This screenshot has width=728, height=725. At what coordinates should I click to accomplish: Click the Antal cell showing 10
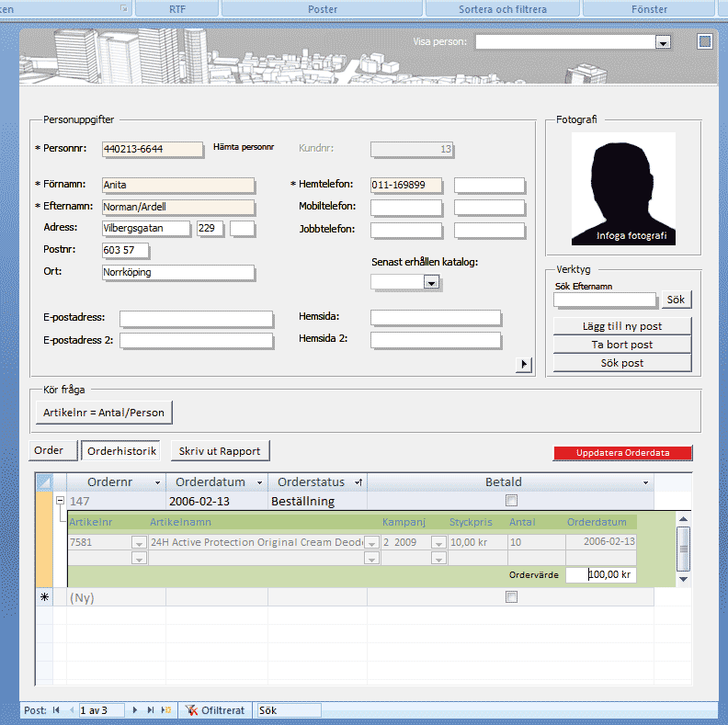(536, 542)
